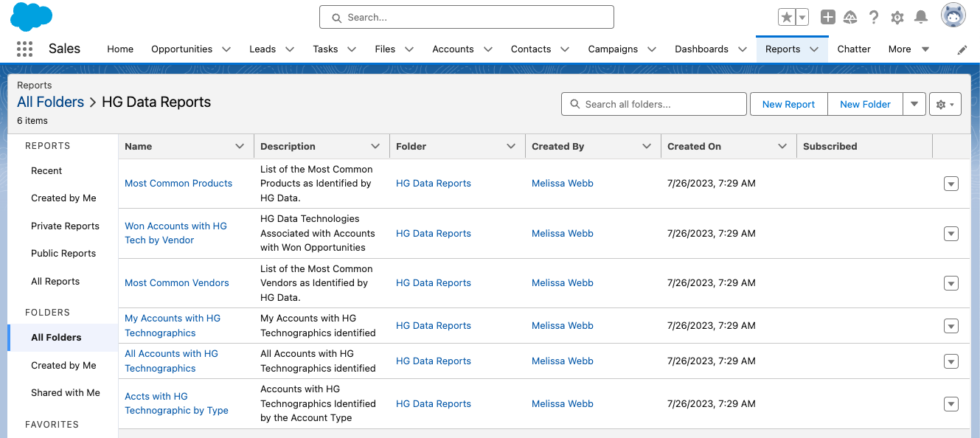Expand the Tasks tab dropdown chevron
The height and width of the screenshot is (438, 980).
(x=352, y=49)
